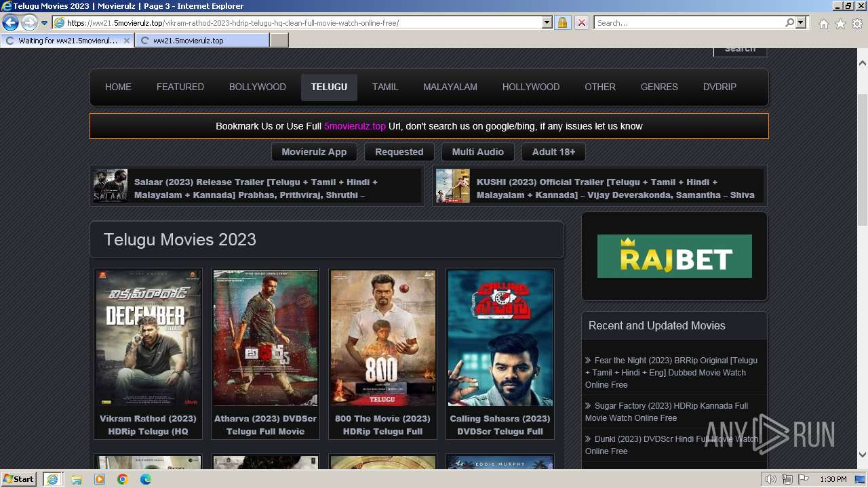The image size is (868, 488).
Task: Open Internet Explorer in the taskbar
Action: [x=52, y=479]
